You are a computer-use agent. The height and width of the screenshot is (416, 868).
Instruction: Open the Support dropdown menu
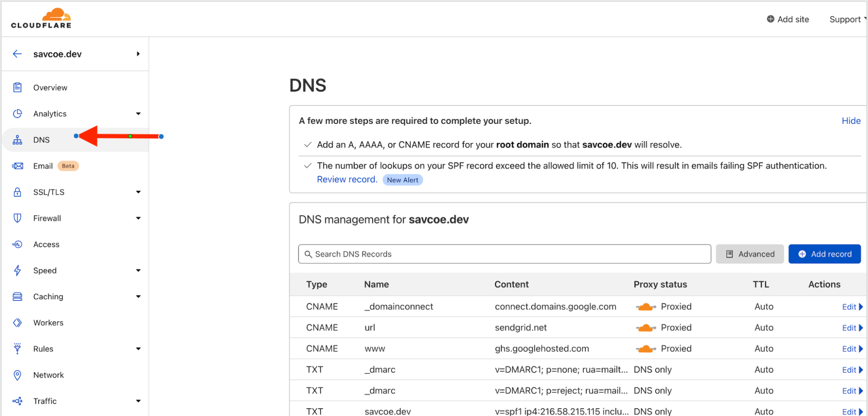coord(848,19)
